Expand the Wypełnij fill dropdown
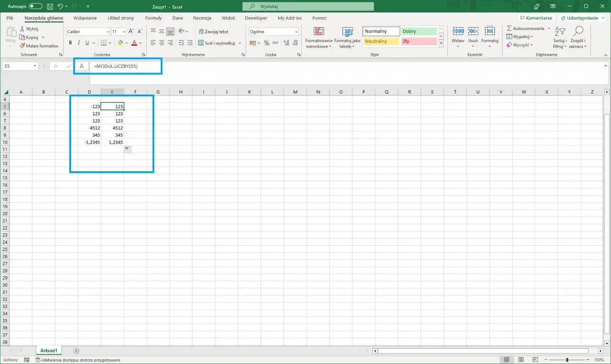 coord(532,37)
